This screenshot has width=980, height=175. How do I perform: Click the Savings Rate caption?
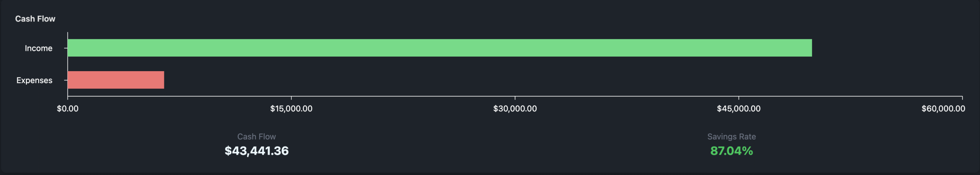pos(732,137)
